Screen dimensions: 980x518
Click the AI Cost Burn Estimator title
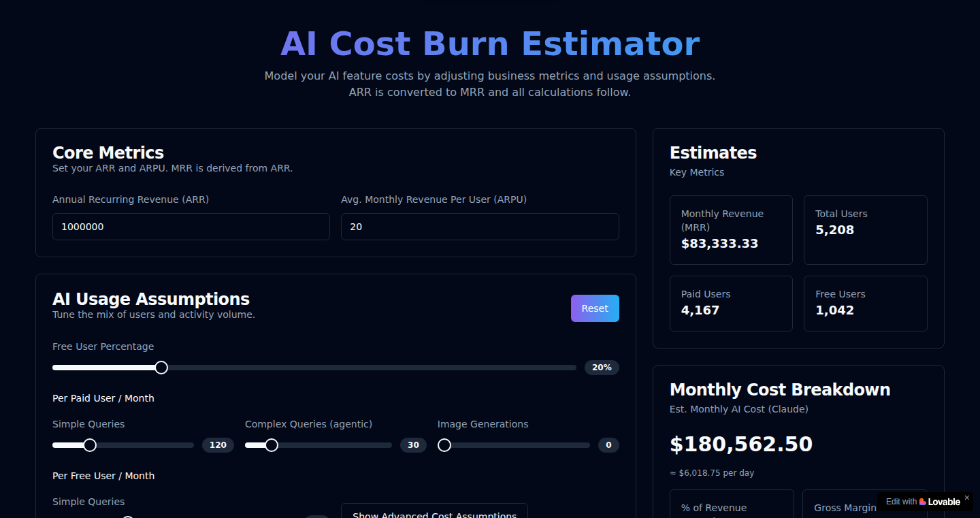click(x=490, y=44)
